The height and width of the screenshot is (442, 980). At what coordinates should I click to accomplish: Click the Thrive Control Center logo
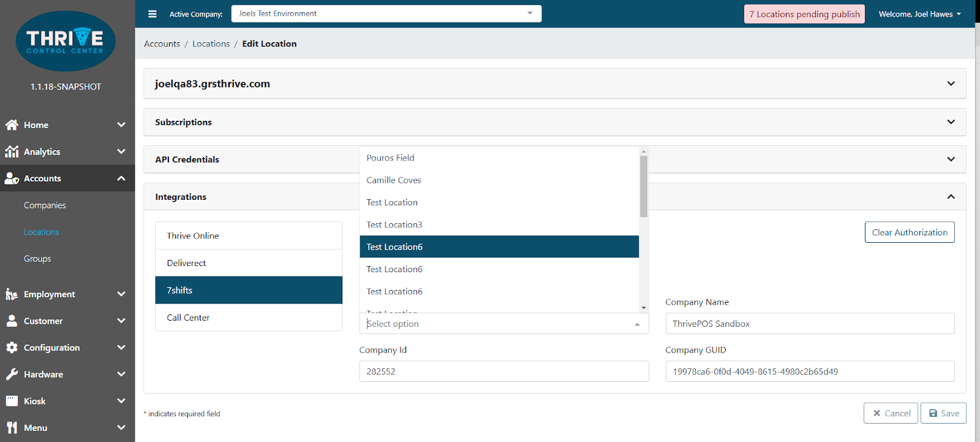(x=66, y=40)
